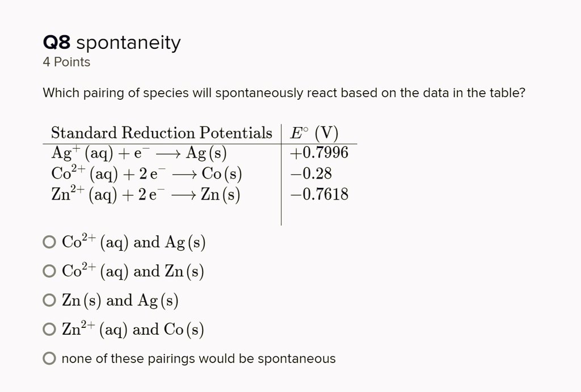The image size is (581, 392).
Task: Click the Co²⁺(aq) and Ag(s) answer text
Action: (x=133, y=241)
